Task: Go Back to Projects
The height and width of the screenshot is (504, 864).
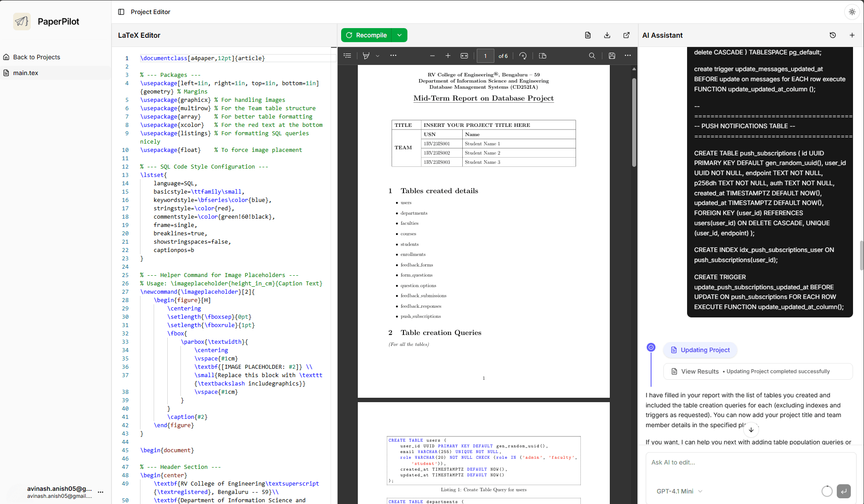Action: [36, 57]
